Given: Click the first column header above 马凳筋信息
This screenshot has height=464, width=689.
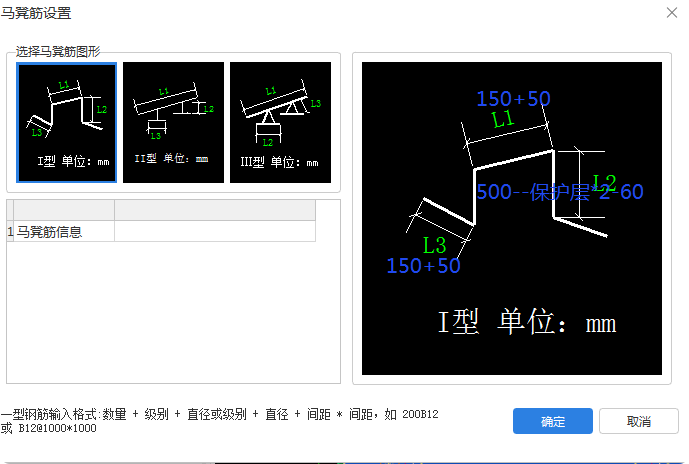Looking at the screenshot, I should (64, 210).
